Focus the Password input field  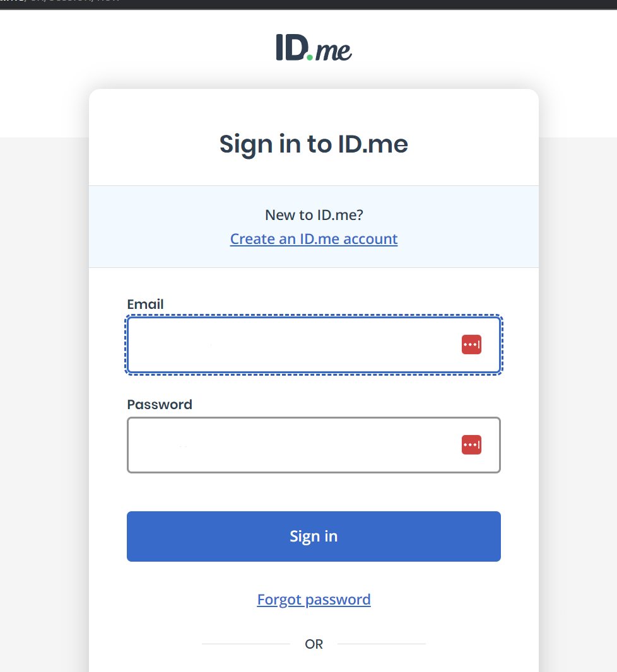290,445
